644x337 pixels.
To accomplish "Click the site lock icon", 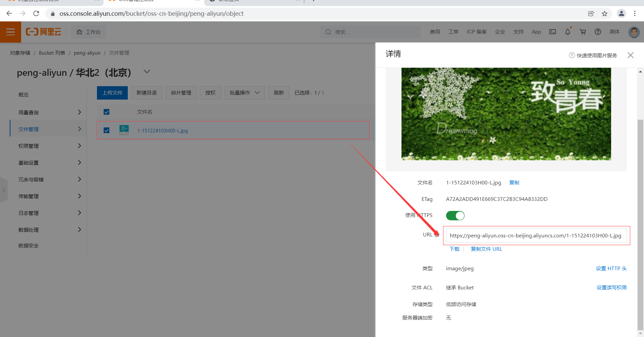I will pyautogui.click(x=53, y=14).
